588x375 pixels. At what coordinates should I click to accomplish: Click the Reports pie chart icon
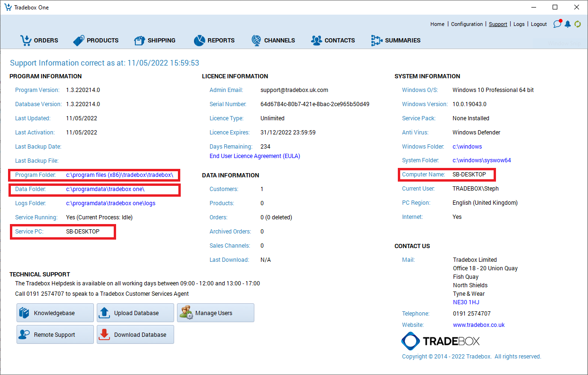pyautogui.click(x=199, y=41)
